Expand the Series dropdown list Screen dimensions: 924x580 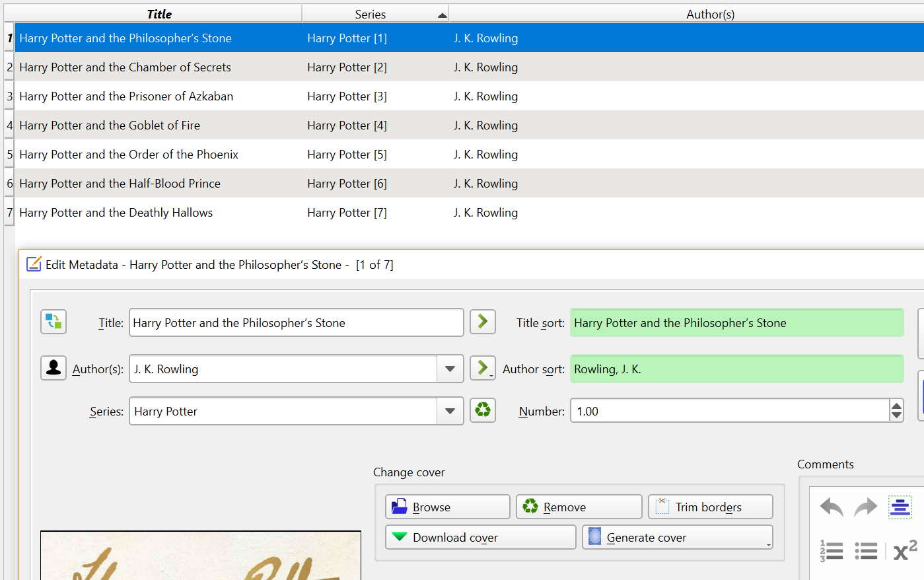450,411
